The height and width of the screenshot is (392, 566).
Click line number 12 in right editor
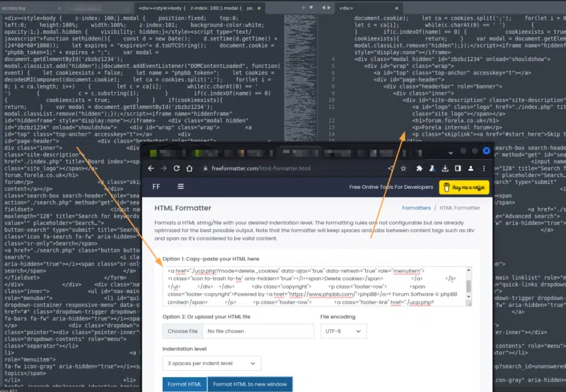click(x=331, y=120)
